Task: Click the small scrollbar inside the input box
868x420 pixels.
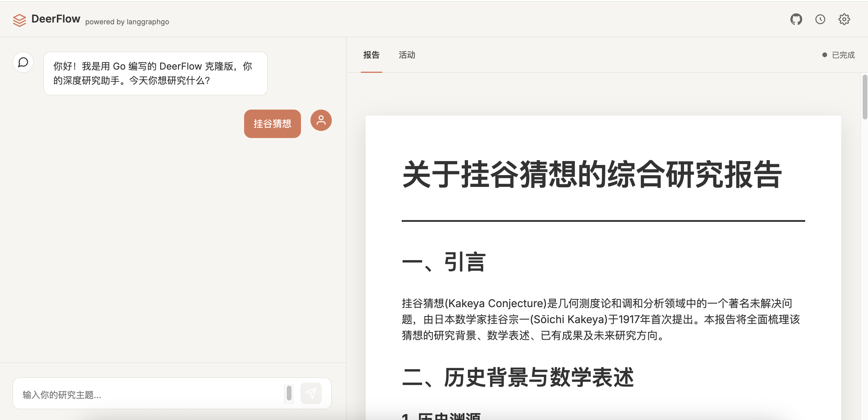Action: click(289, 393)
